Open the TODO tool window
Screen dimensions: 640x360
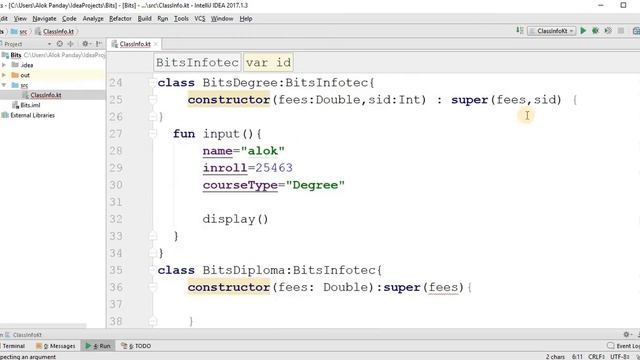[x=136, y=346]
